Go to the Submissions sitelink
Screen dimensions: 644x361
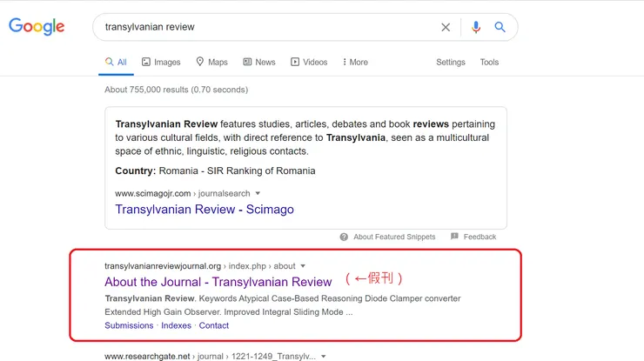pyautogui.click(x=129, y=325)
